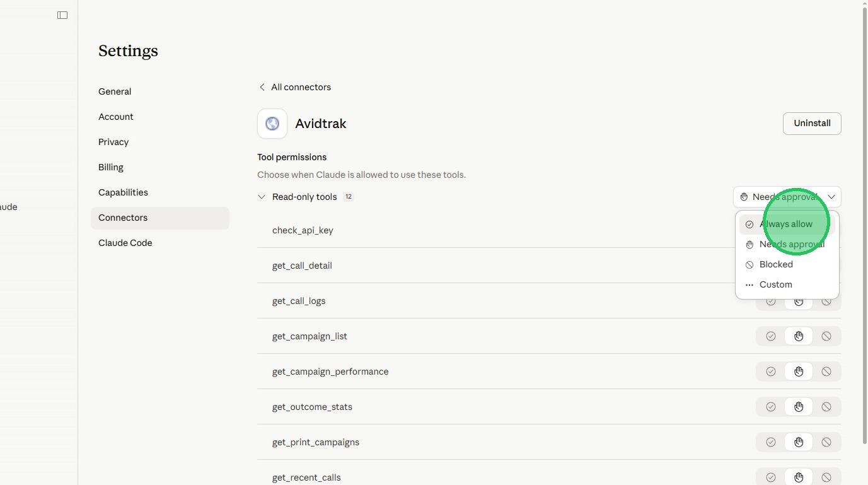Screen dimensions: 868x485
Task: Block the get_recent_calls tool
Action: click(x=826, y=477)
